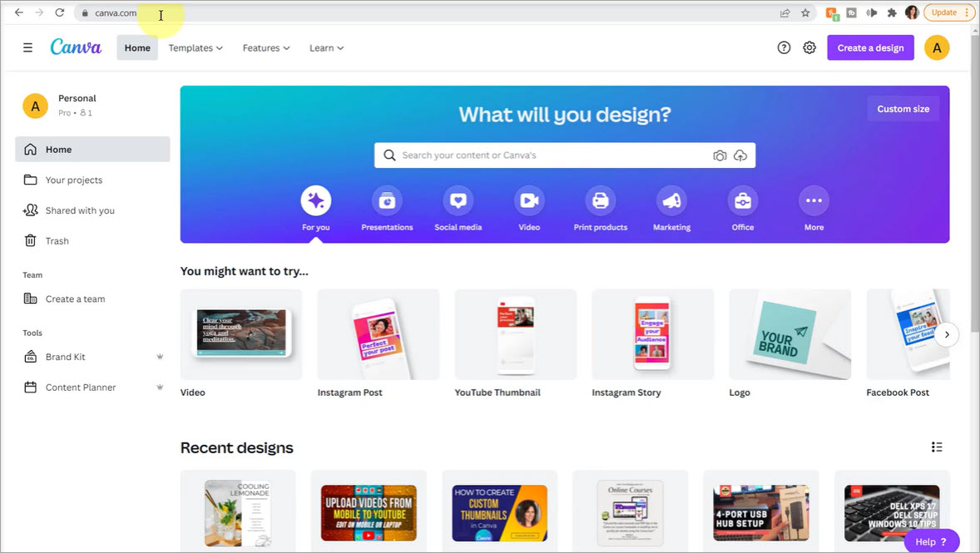The width and height of the screenshot is (980, 553).
Task: Select the Office briefcase icon
Action: 742,200
